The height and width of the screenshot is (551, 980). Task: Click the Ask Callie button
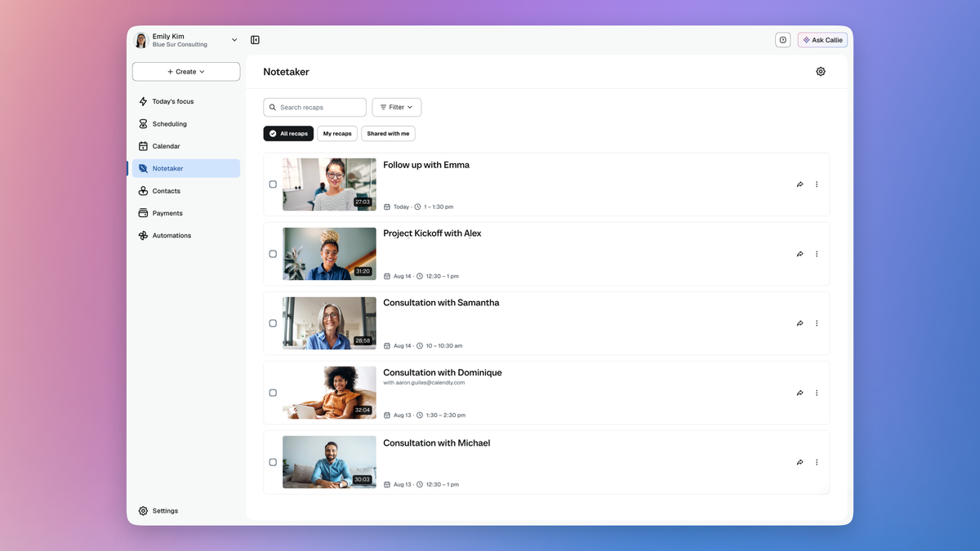click(x=822, y=40)
